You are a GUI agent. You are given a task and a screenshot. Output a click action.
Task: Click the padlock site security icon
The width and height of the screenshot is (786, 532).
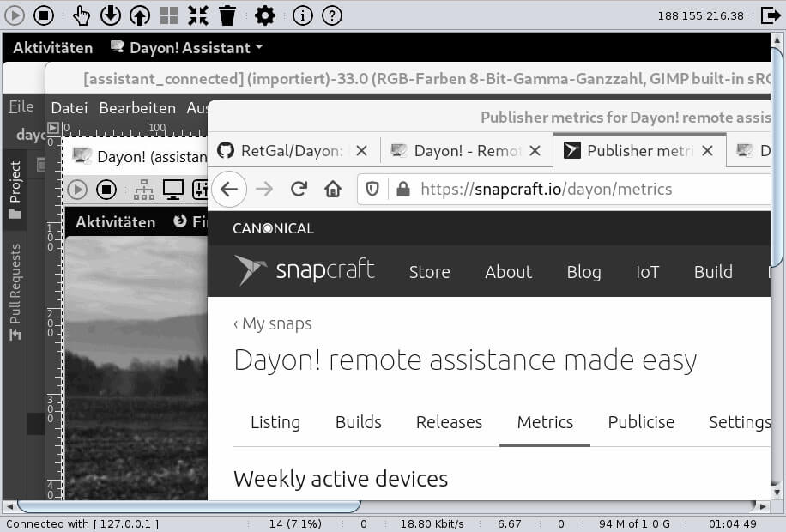click(403, 189)
